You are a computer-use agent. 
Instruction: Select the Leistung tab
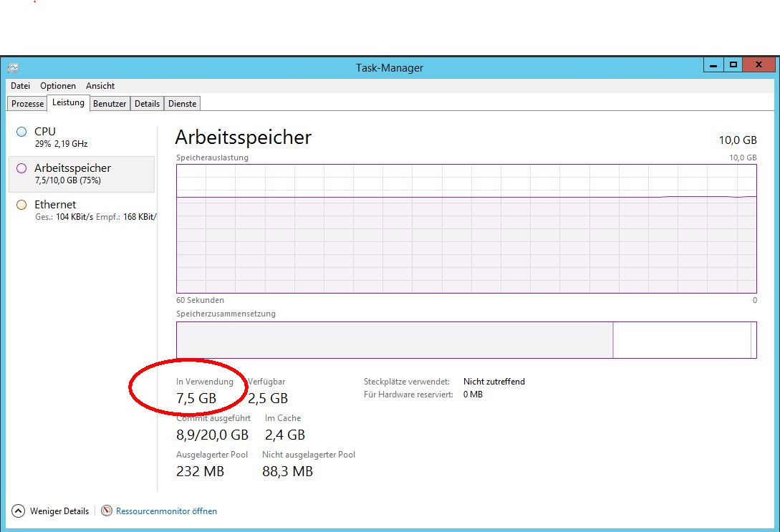coord(67,102)
